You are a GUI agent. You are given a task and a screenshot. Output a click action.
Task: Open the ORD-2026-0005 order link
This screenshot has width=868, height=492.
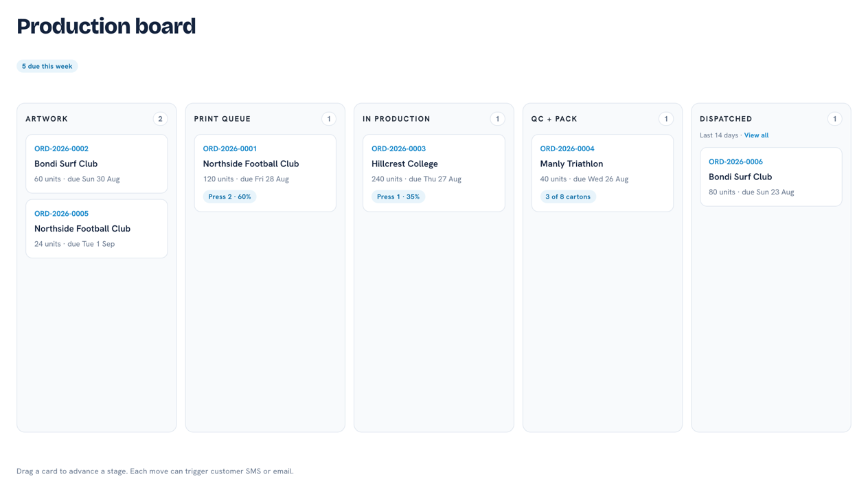pos(61,214)
